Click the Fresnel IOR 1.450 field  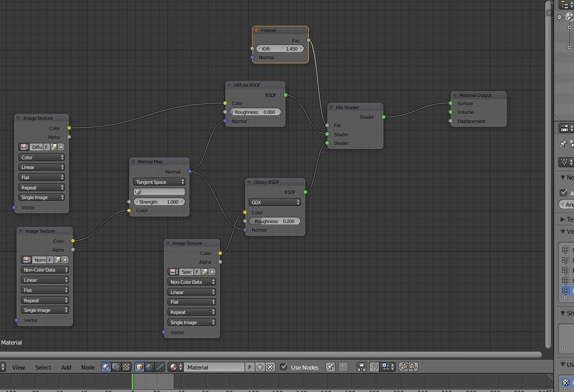pos(280,48)
